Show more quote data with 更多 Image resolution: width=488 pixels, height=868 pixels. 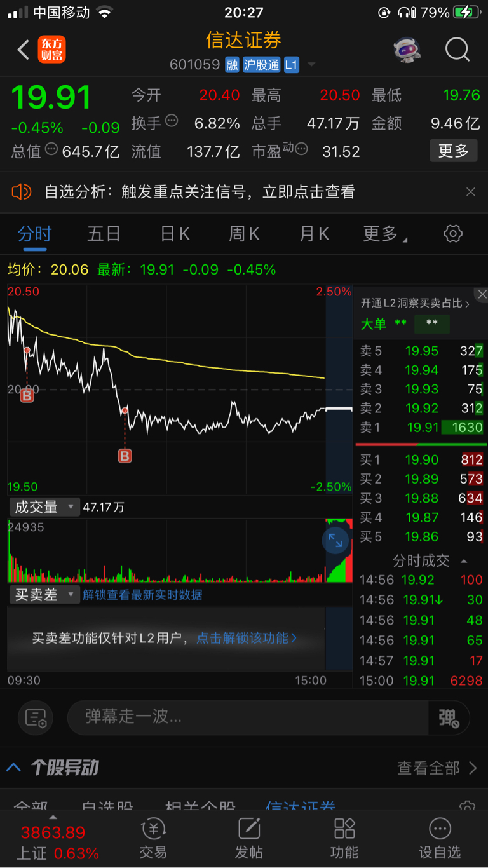[454, 151]
